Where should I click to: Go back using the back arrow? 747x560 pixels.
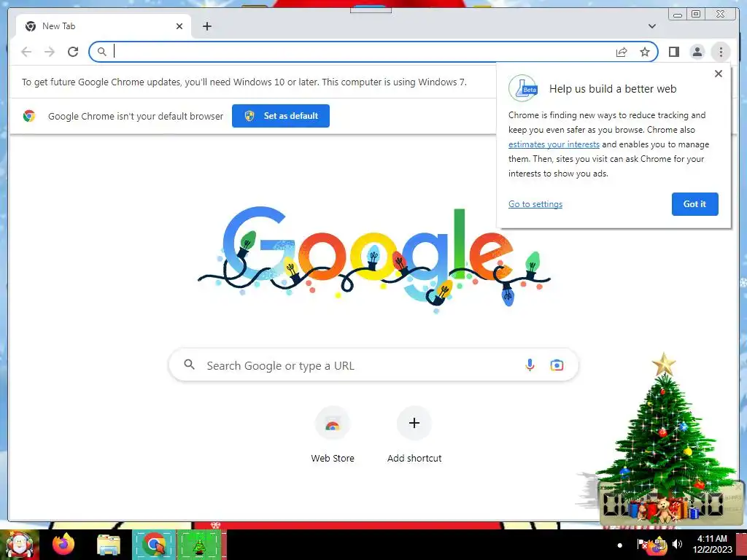coord(26,52)
